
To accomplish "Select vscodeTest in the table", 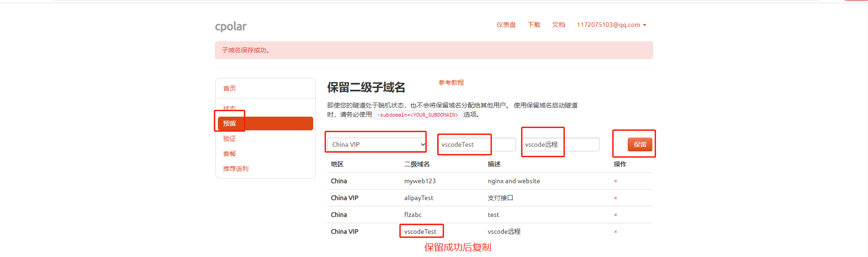I will pos(420,231).
